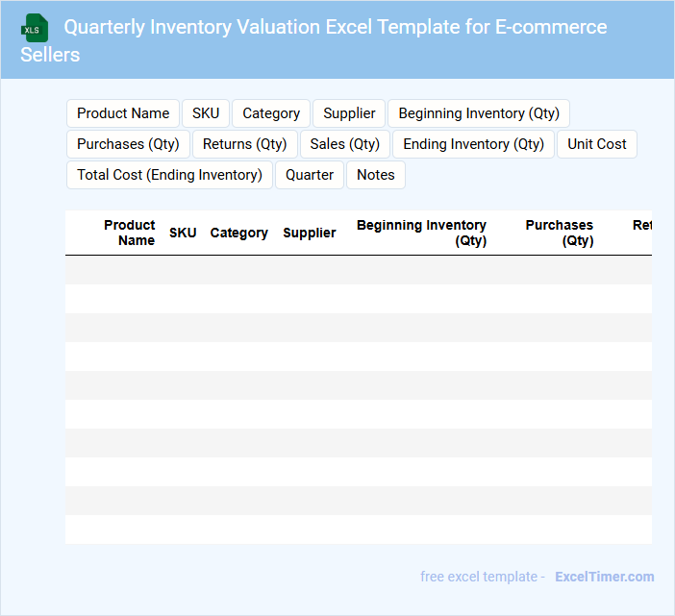
Task: Select the Supplier tag
Action: tap(349, 113)
